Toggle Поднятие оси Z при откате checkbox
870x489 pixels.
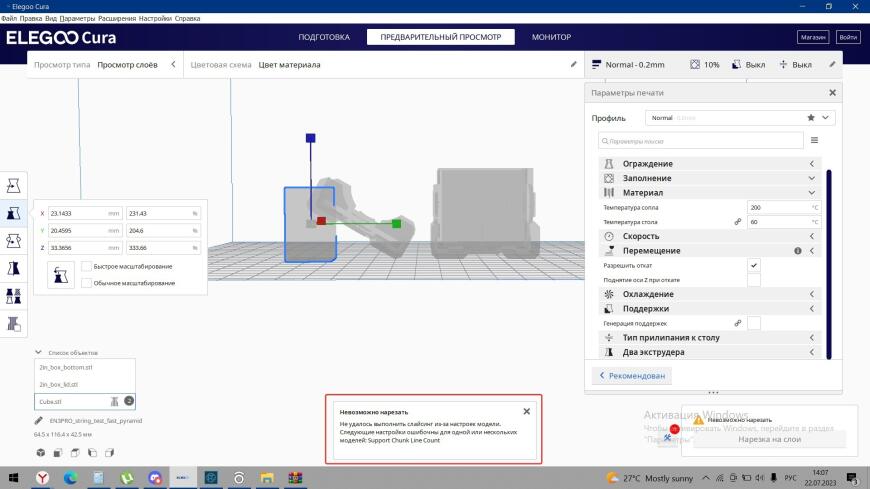point(753,280)
